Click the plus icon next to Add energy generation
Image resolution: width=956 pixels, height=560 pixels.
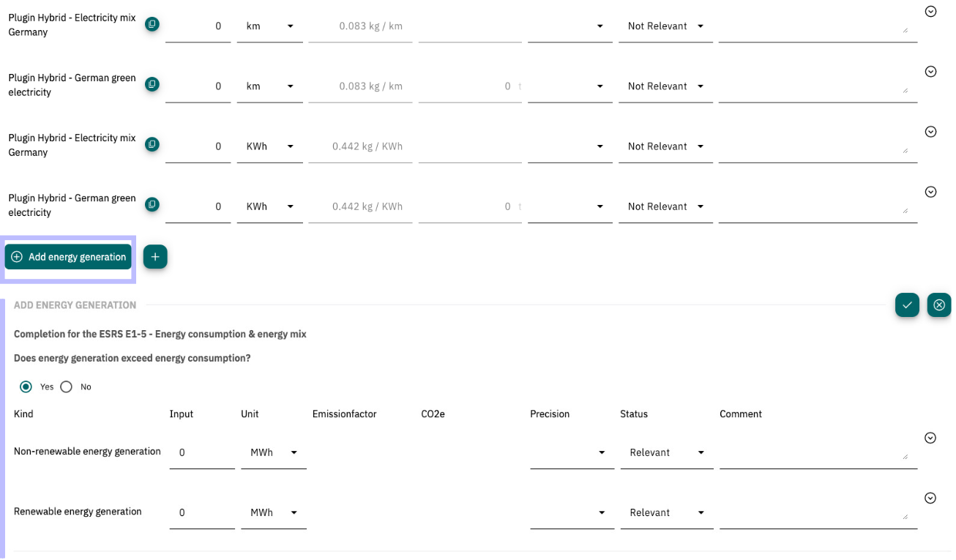(155, 257)
